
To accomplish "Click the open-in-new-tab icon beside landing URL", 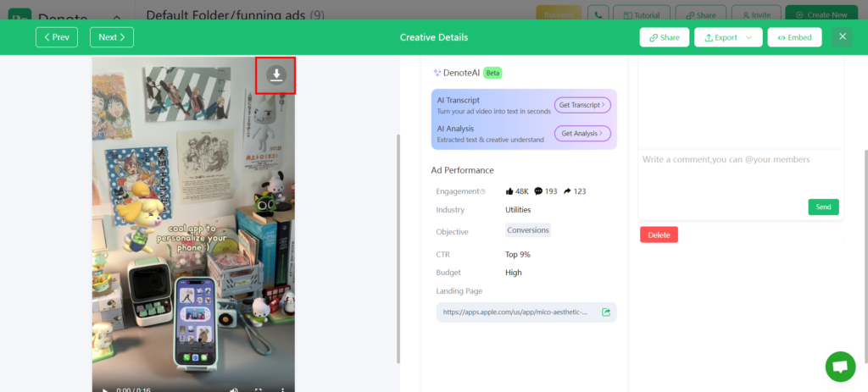I will pyautogui.click(x=606, y=312).
